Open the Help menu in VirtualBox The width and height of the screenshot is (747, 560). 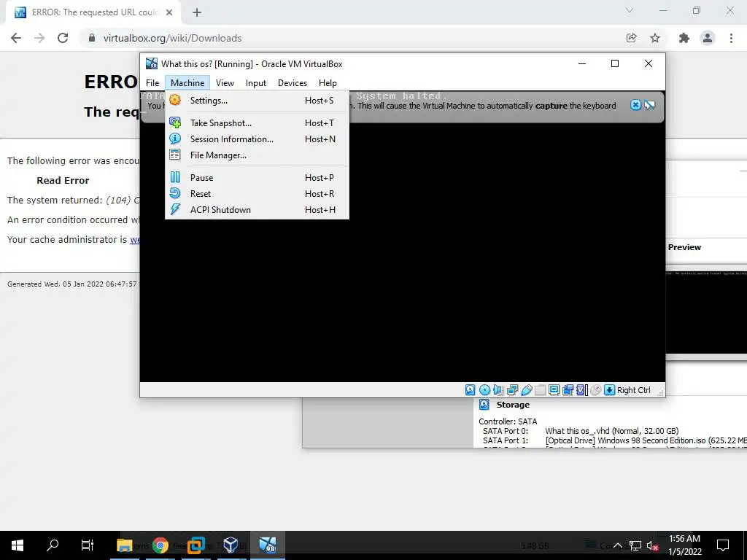pyautogui.click(x=328, y=83)
